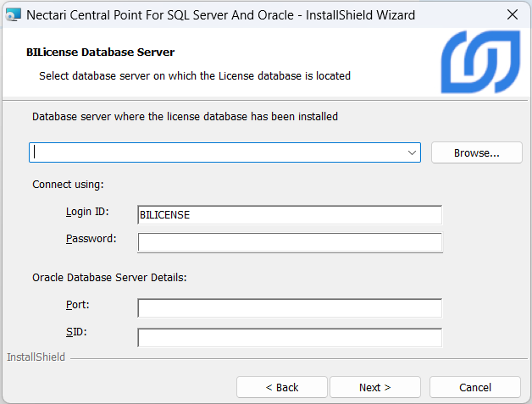Screen dimensions: 532x404
Task: Close the InstallShield Wizard window
Action: tap(512, 14)
